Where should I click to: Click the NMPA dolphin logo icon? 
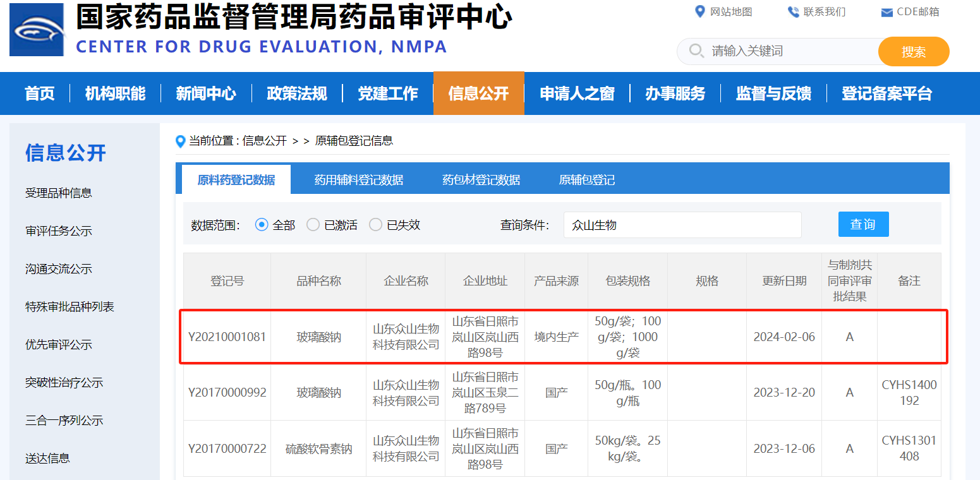coord(37,29)
